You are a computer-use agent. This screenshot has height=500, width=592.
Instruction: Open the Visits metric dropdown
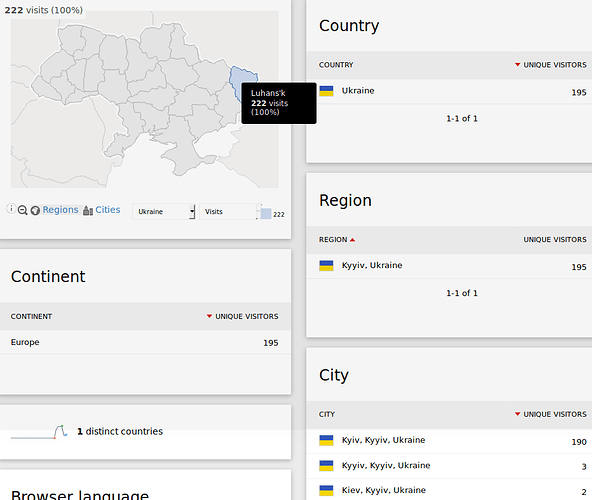(x=229, y=211)
